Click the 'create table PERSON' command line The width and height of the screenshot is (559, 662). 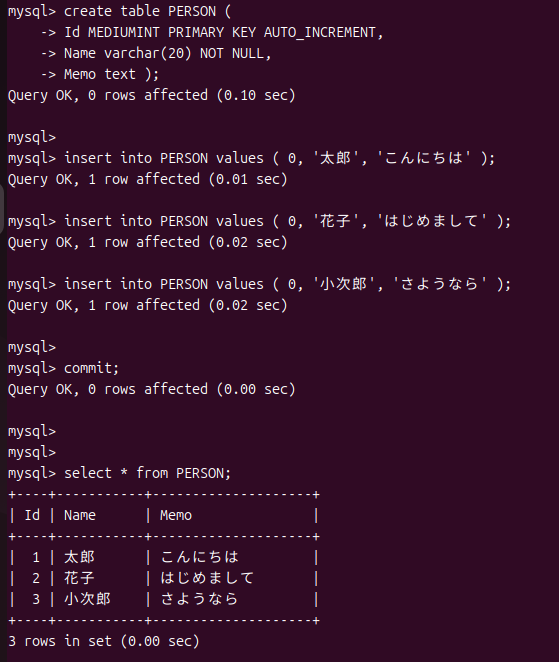pyautogui.click(x=119, y=11)
